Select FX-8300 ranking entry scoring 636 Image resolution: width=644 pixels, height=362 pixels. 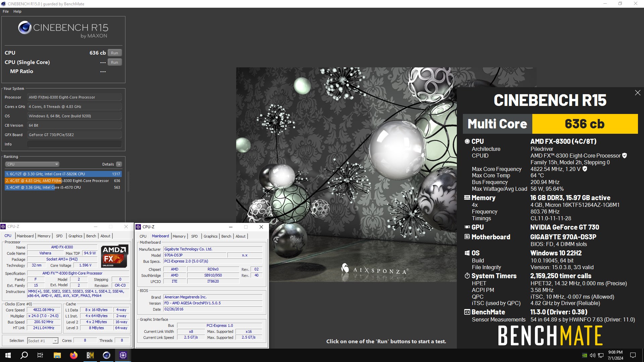click(x=63, y=181)
